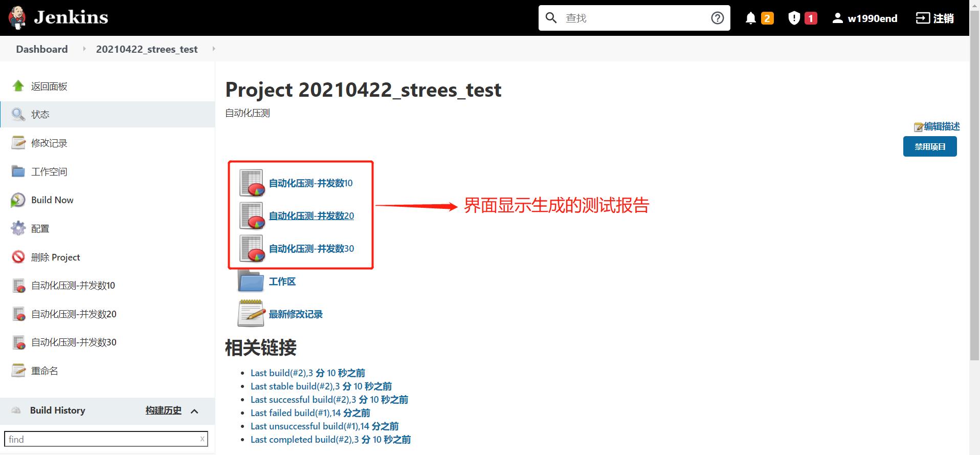Open Last failed build(#1) link
980x455 pixels.
click(x=310, y=413)
